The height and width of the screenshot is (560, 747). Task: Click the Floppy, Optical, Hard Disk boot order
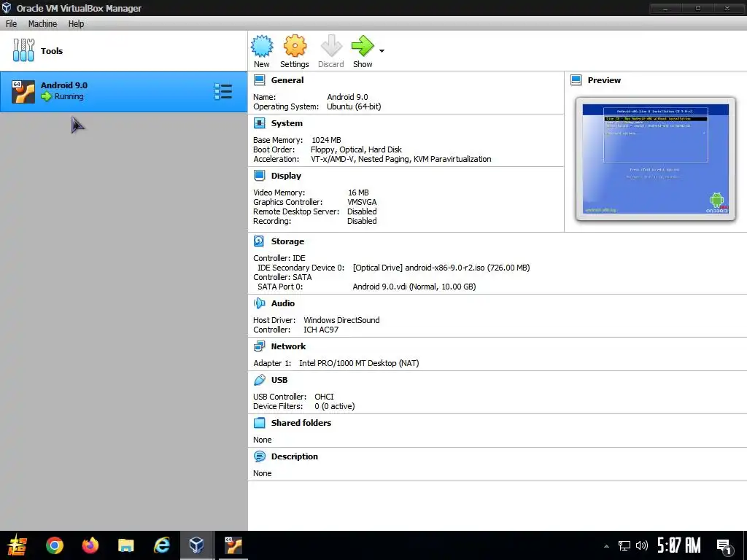356,149
